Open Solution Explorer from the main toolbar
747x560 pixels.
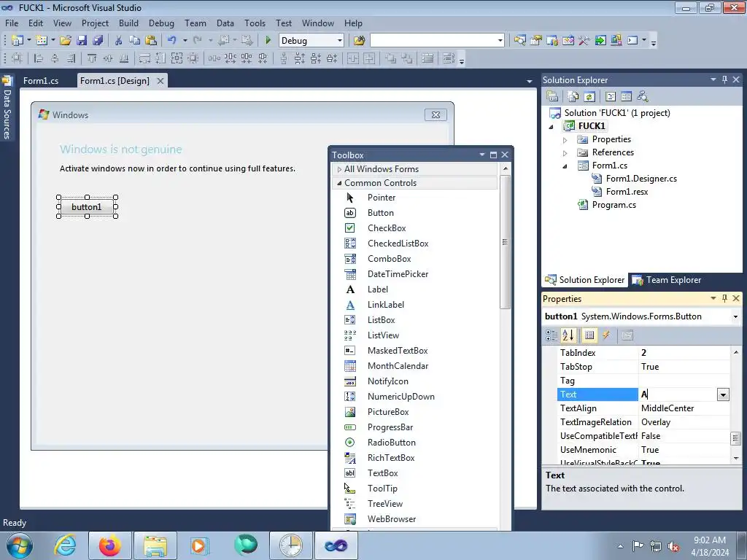tap(519, 41)
